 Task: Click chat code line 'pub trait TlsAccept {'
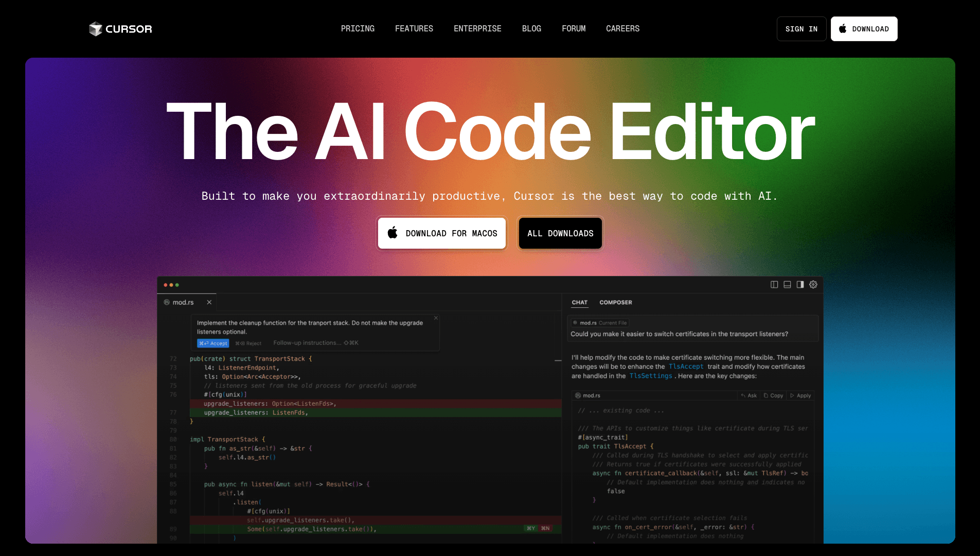(x=616, y=446)
